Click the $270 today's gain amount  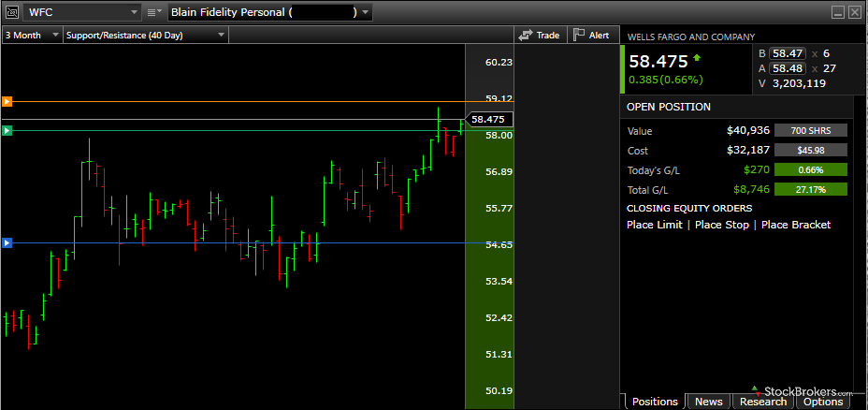[x=756, y=170]
